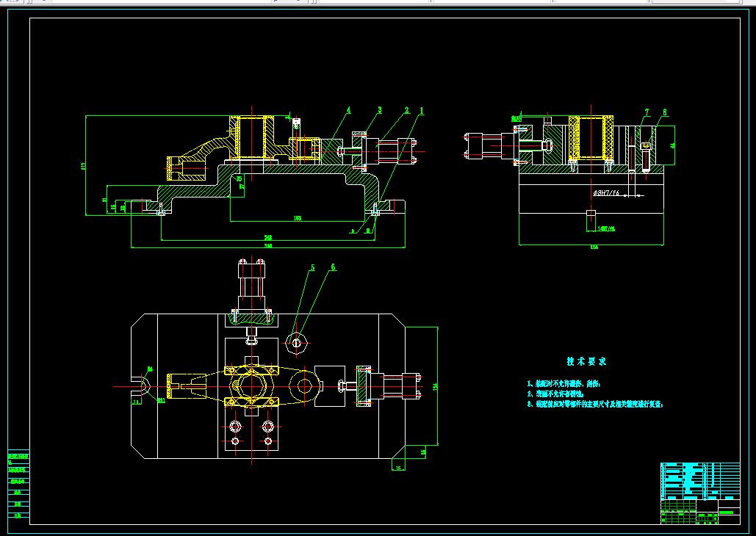Select part balloon number 7
Image resolution: width=756 pixels, height=536 pixels.
(647, 112)
